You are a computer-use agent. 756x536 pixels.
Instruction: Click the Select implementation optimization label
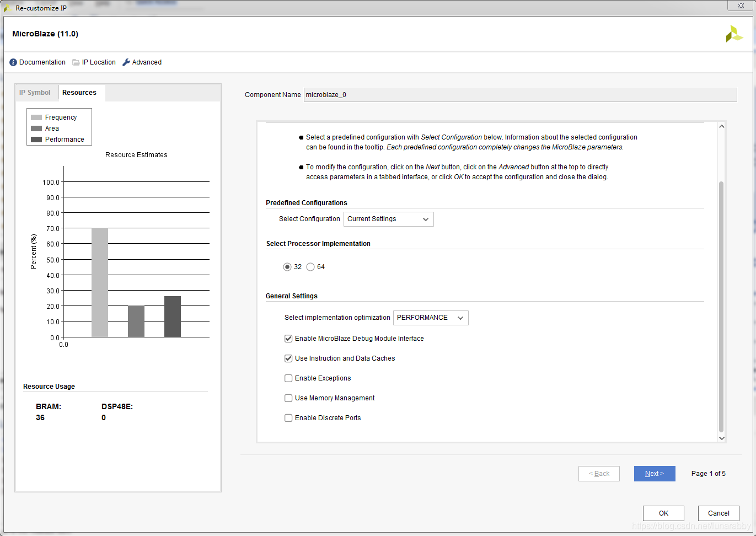[x=337, y=318]
